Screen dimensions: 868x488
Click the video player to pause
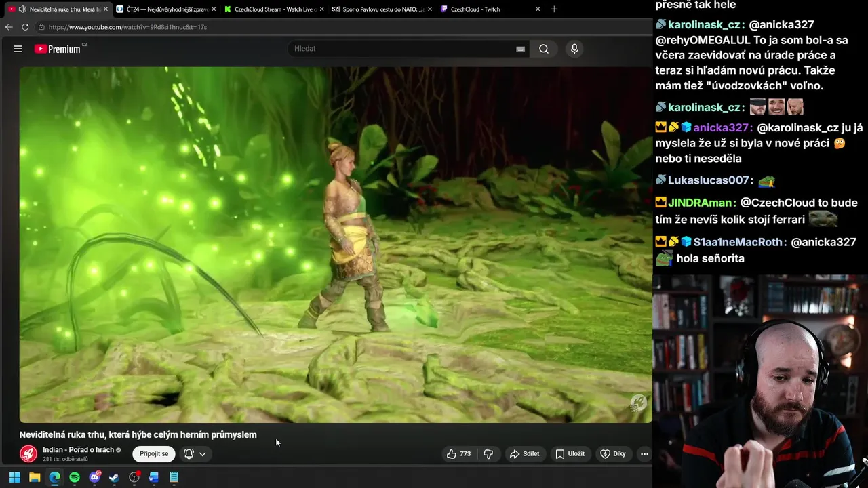tap(336, 244)
